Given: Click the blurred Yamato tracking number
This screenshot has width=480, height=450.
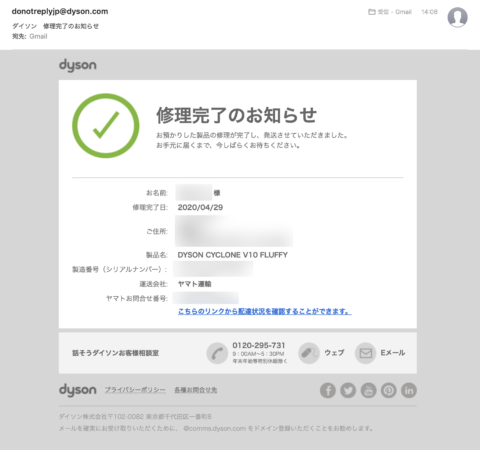Looking at the screenshot, I should pos(206,298).
